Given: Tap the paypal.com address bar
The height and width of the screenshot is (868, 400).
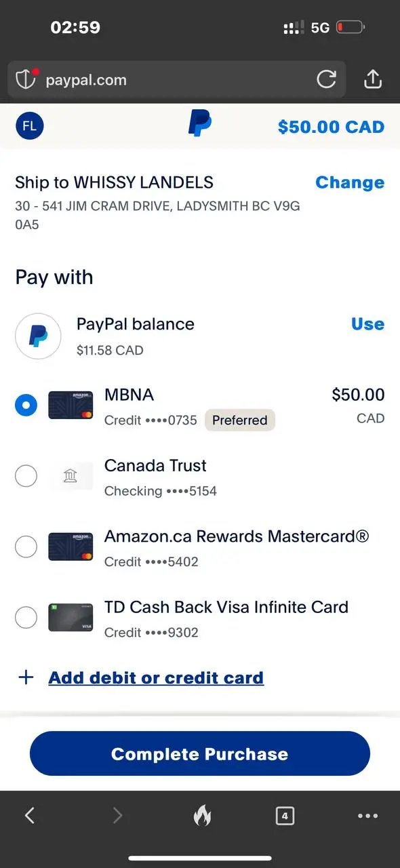Looking at the screenshot, I should pyautogui.click(x=176, y=80).
